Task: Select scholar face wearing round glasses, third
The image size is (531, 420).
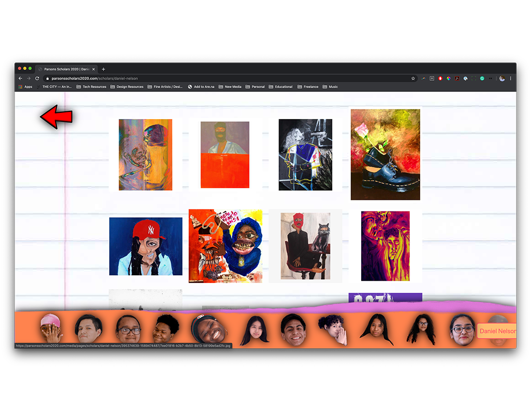Action: [128, 330]
